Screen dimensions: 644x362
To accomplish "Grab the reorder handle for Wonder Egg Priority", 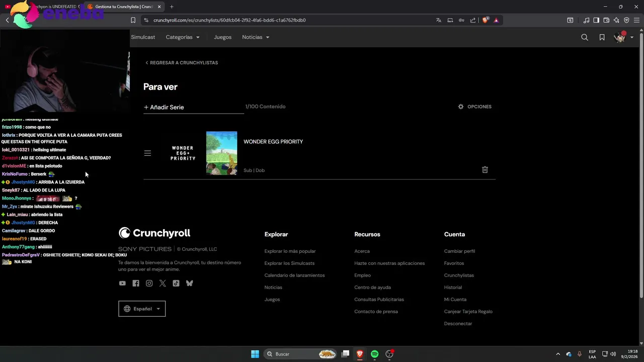I will pyautogui.click(x=147, y=153).
